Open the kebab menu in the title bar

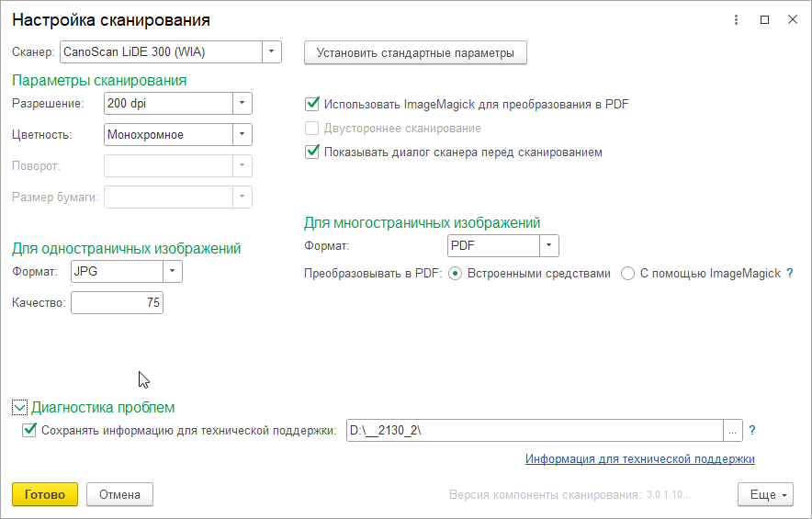pyautogui.click(x=736, y=19)
